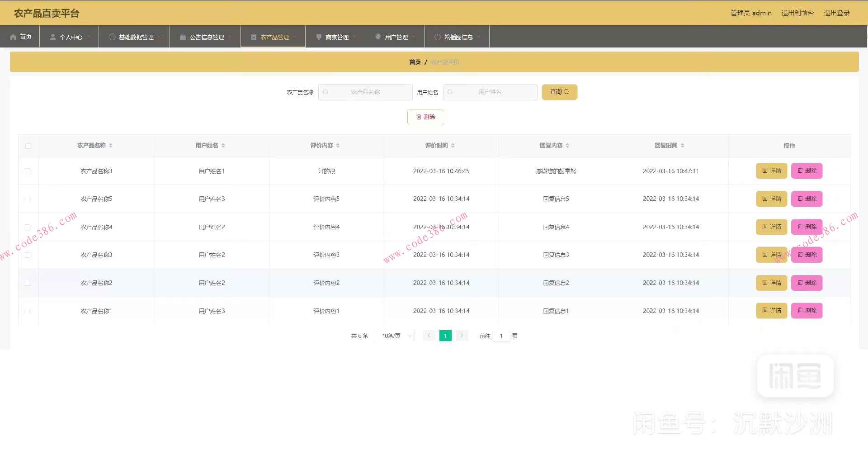
Task: Click the sort arrows beside 回复时间 column
Action: click(682, 146)
